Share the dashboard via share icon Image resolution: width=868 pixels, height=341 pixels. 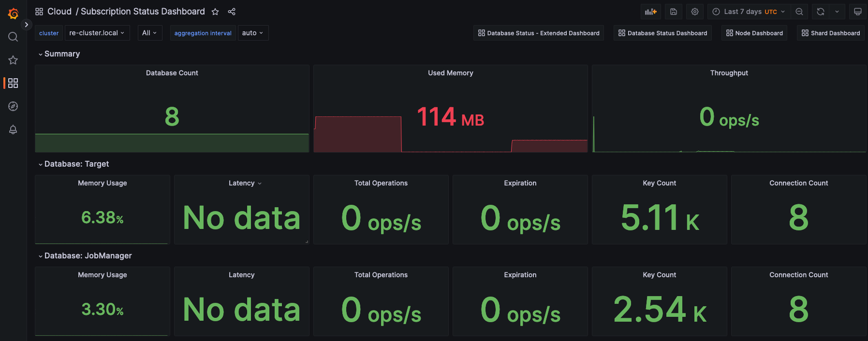(232, 12)
